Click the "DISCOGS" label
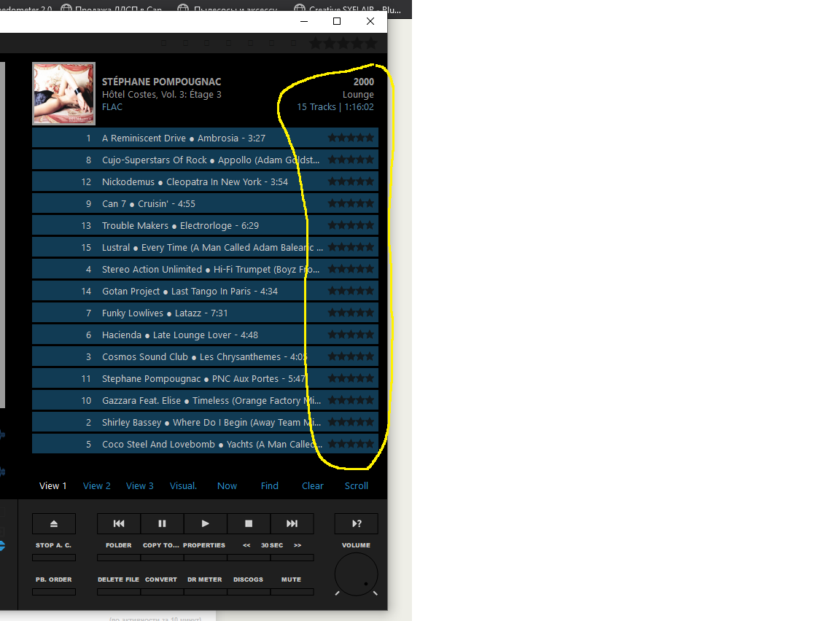This screenshot has width=840, height=621. (248, 579)
